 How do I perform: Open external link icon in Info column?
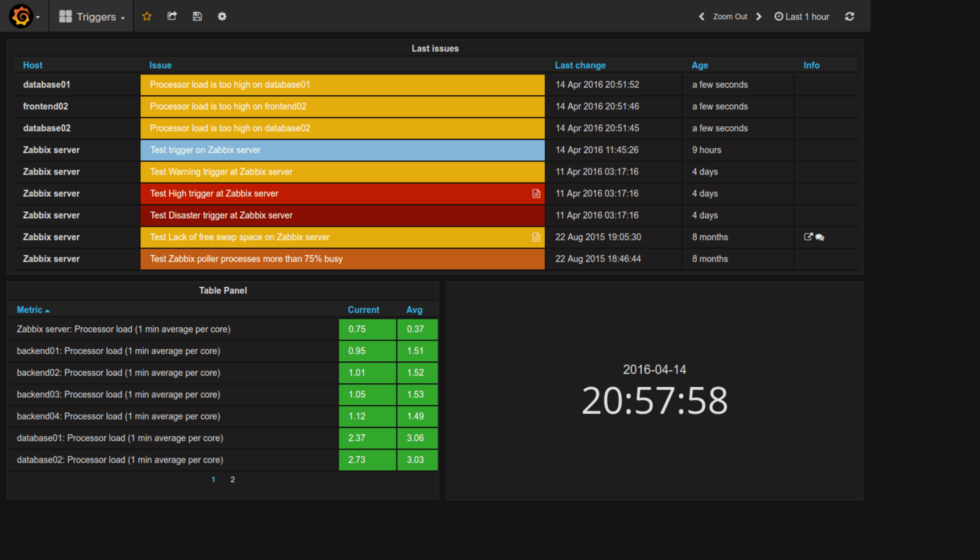(x=808, y=237)
